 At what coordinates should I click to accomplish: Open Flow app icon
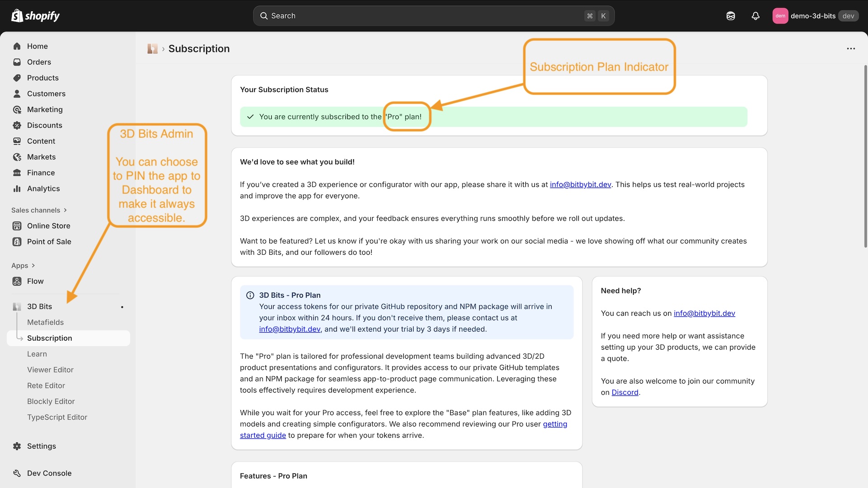[x=17, y=281]
